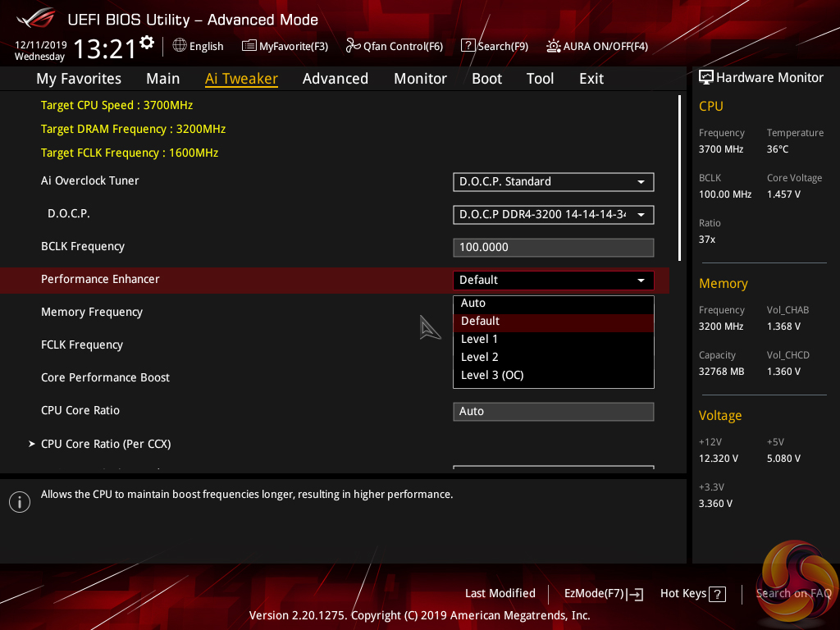Open the Ai Overclock Tuner dropdown
The width and height of the screenshot is (840, 630).
(x=553, y=181)
